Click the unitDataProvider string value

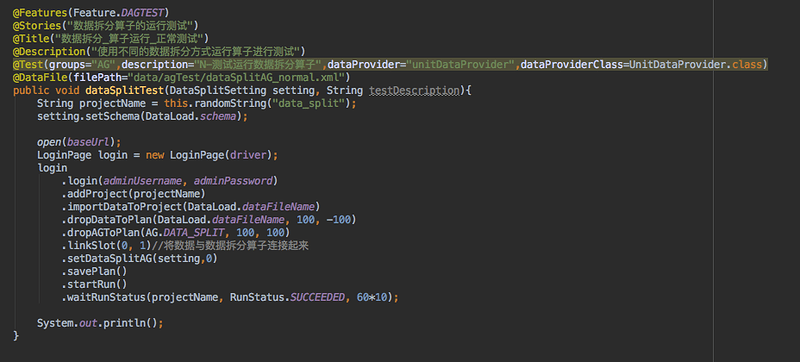(462, 65)
